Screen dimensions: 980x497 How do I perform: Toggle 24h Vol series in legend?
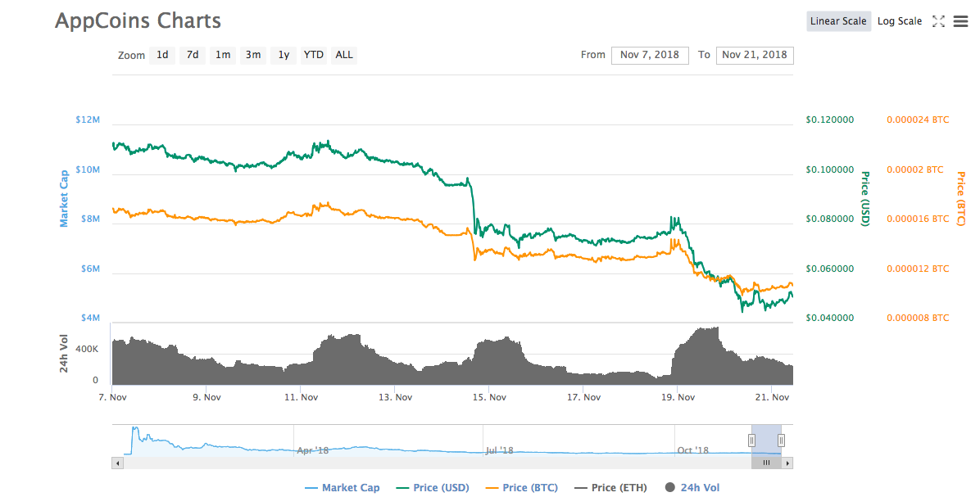(x=692, y=488)
